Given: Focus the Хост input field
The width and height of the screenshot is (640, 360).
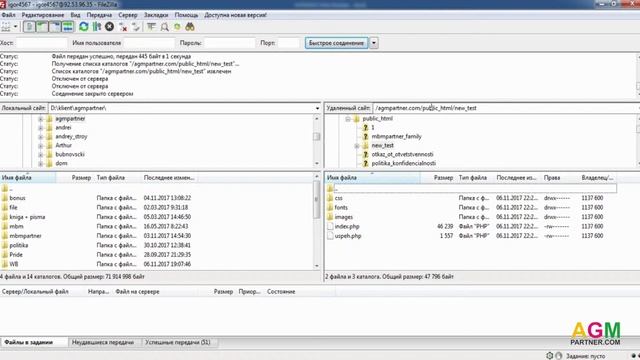Looking at the screenshot, I should click(42, 43).
